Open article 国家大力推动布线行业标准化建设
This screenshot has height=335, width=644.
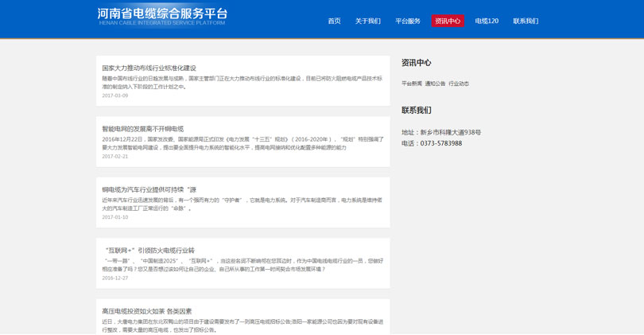pyautogui.click(x=149, y=68)
